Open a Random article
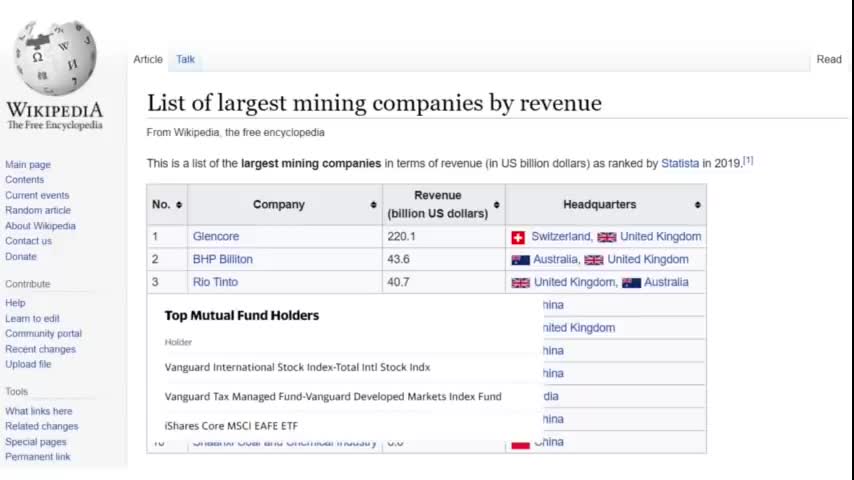This screenshot has height=480, width=854. click(x=38, y=210)
